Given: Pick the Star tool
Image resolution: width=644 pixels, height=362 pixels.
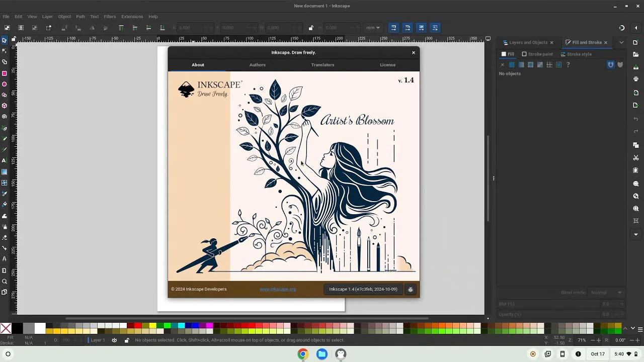Looking at the screenshot, I should (x=5, y=95).
